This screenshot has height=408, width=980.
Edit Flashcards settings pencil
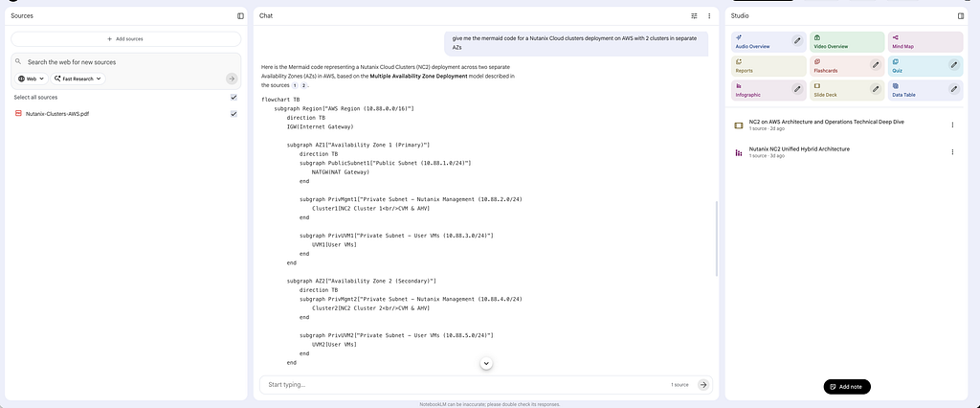(875, 64)
